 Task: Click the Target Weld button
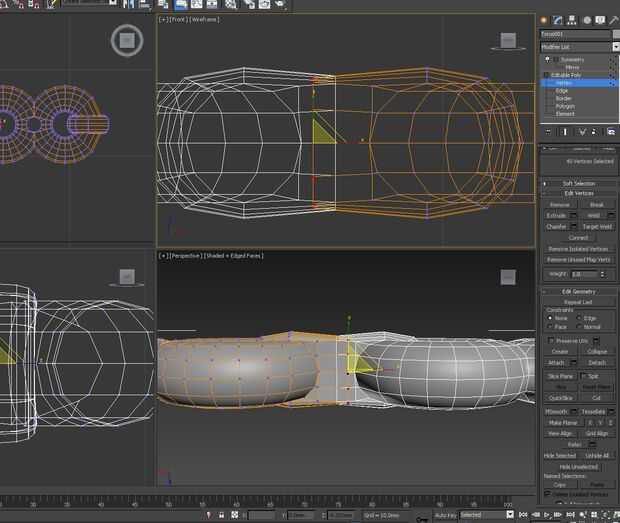click(596, 226)
